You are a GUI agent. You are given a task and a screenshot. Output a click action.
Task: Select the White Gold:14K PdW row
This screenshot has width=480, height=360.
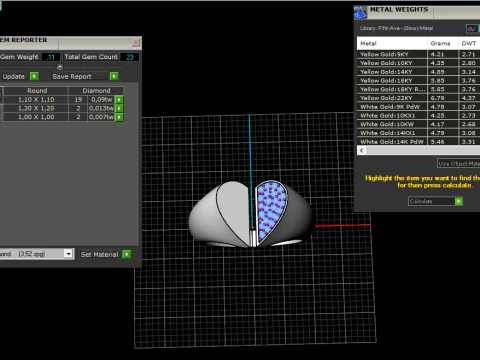point(418,141)
